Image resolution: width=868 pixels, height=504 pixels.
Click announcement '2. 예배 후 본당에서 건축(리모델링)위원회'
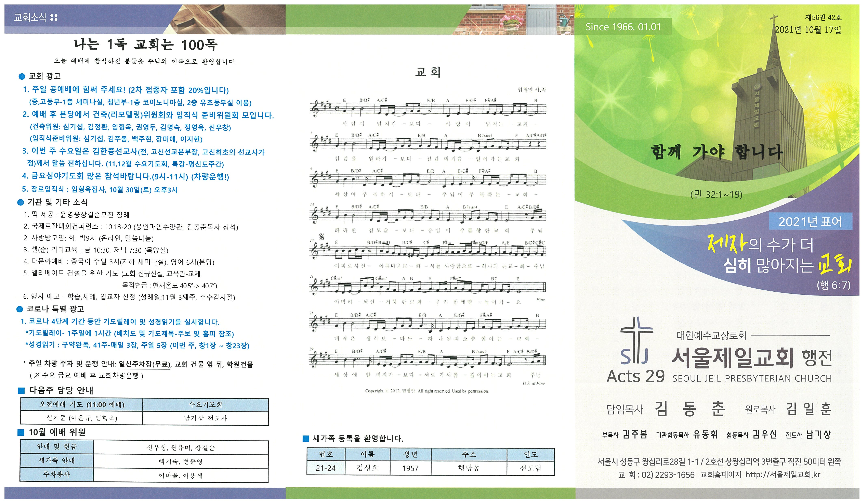tap(148, 115)
